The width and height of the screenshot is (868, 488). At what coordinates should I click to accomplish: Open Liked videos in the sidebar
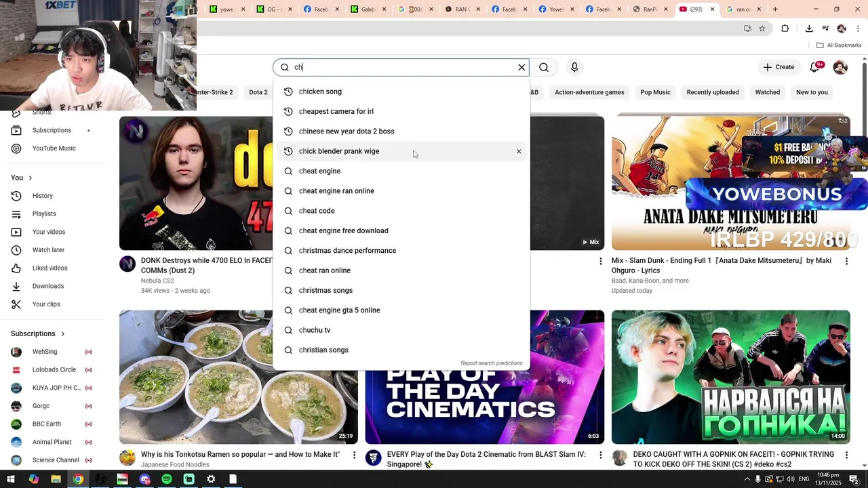[x=52, y=268]
